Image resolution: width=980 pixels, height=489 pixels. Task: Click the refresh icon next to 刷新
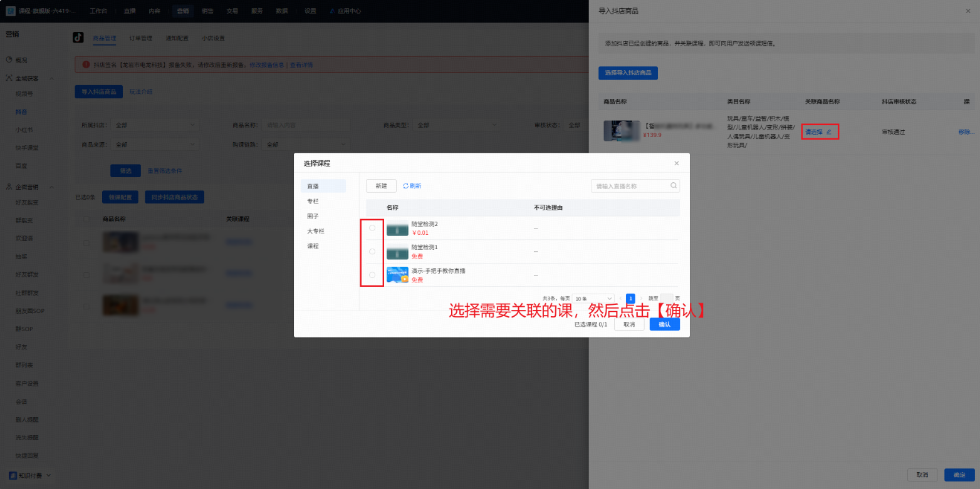point(406,185)
